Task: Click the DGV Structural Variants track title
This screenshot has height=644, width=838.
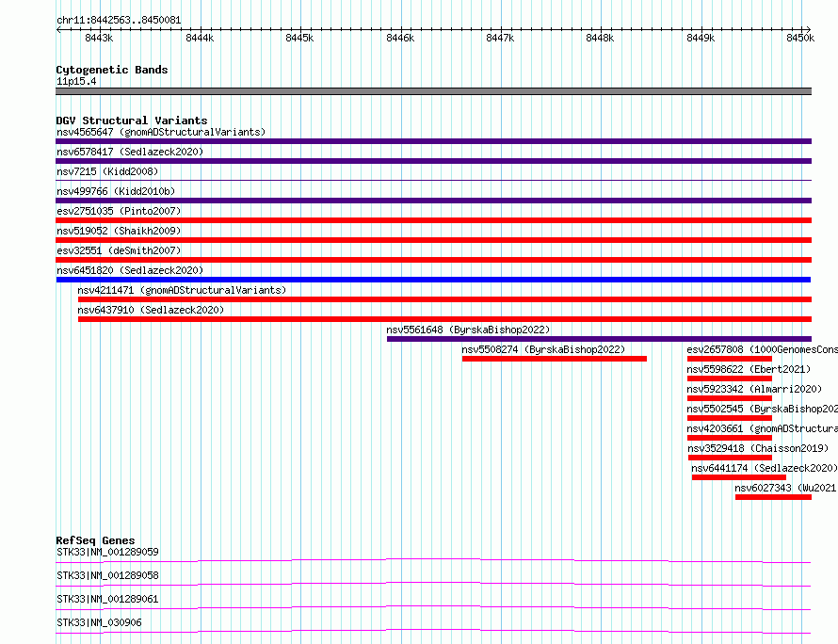Action: click(132, 121)
